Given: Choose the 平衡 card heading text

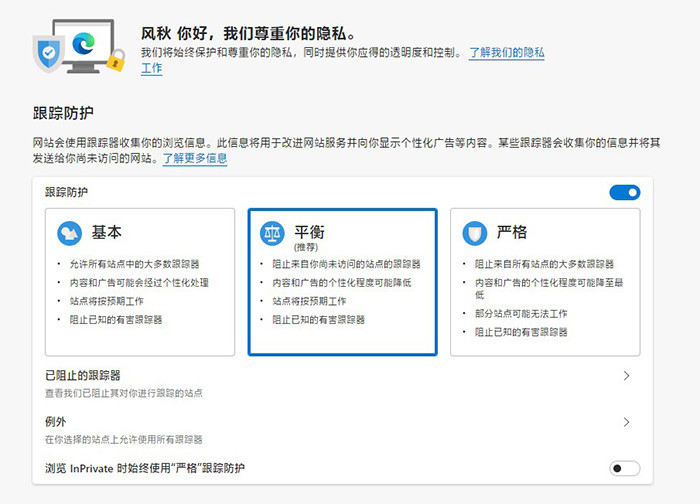Looking at the screenshot, I should 309,229.
